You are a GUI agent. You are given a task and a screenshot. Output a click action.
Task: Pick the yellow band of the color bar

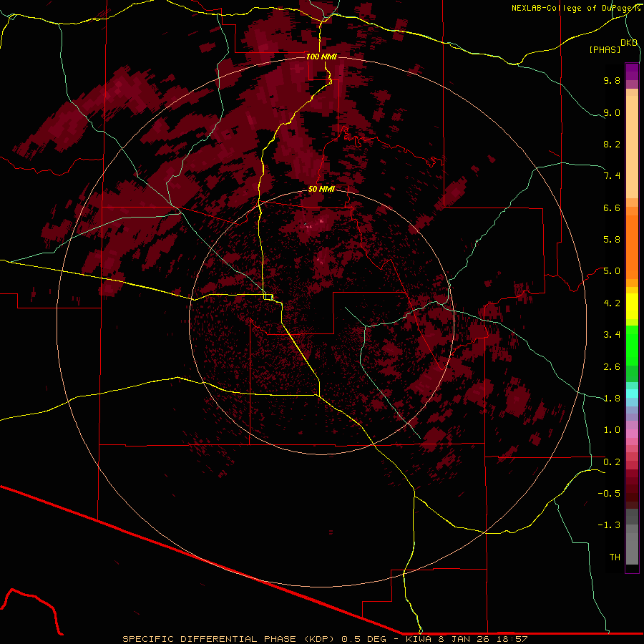632,306
